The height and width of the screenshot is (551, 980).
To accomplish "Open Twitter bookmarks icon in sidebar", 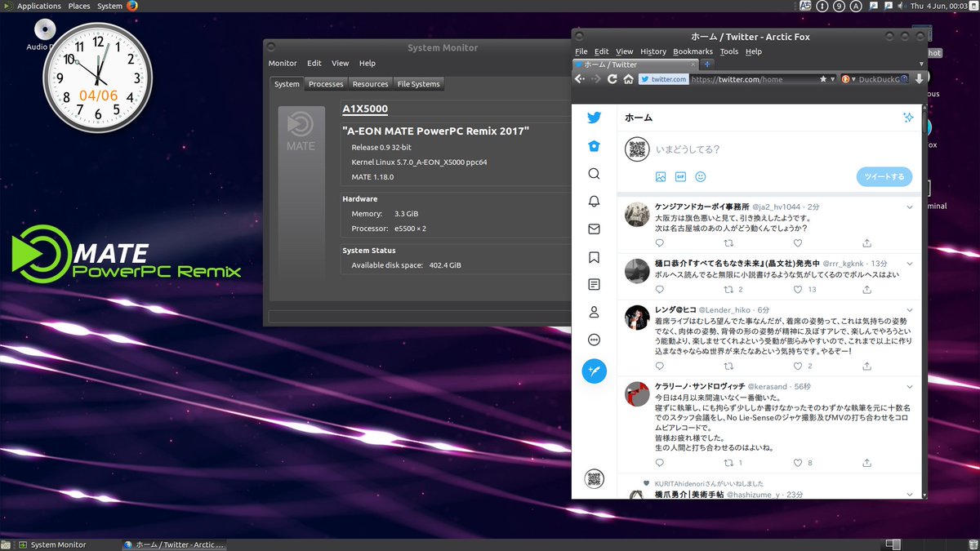I will pyautogui.click(x=594, y=257).
